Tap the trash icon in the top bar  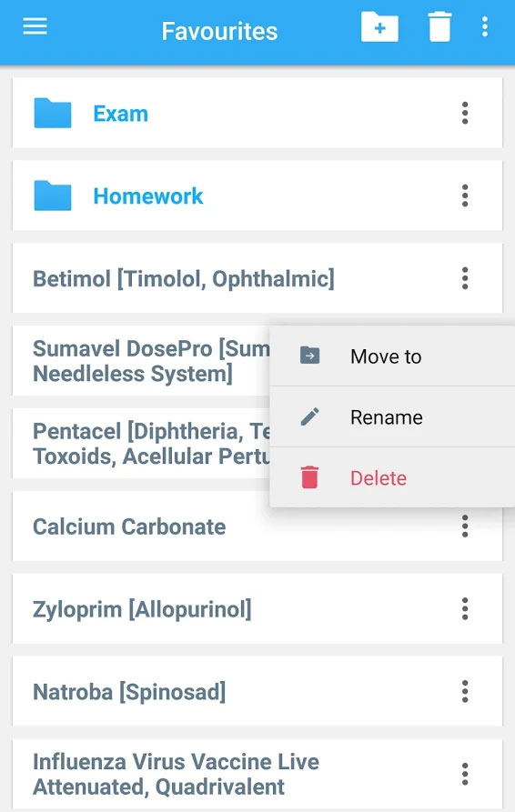(439, 26)
